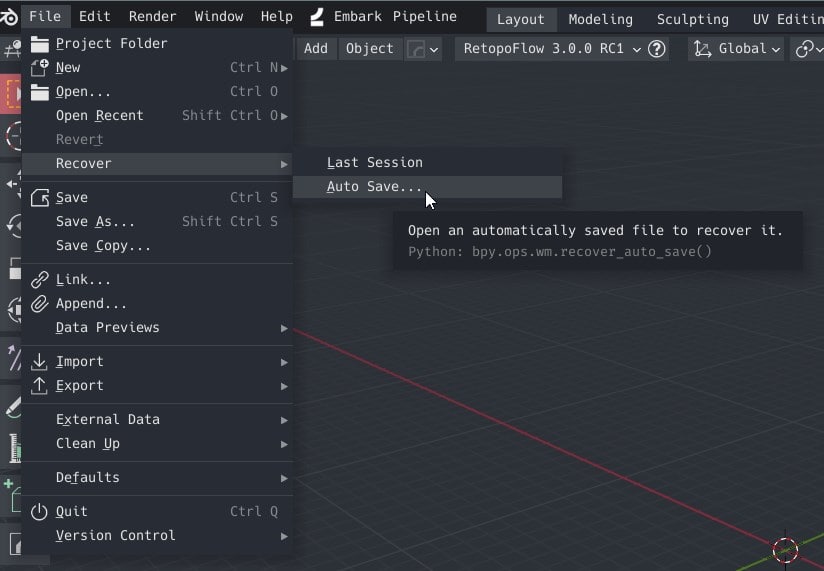Choose Auto Save... from Recover submenu
The height and width of the screenshot is (571, 824).
(x=427, y=186)
